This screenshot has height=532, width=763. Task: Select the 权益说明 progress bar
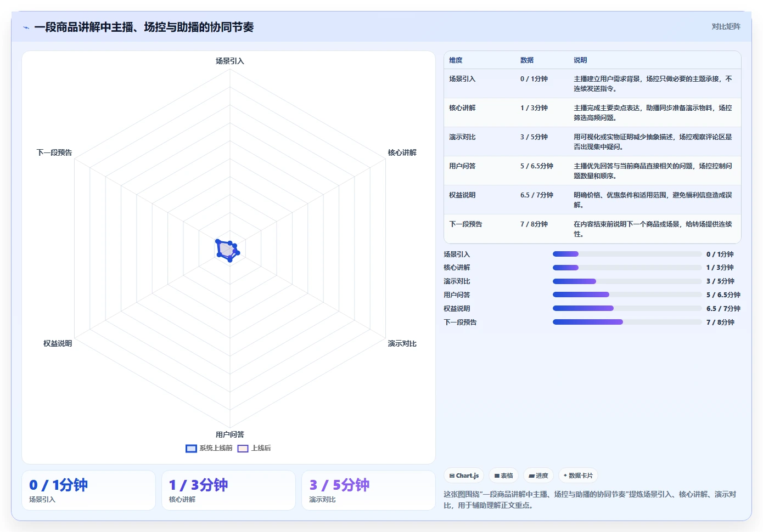point(627,308)
